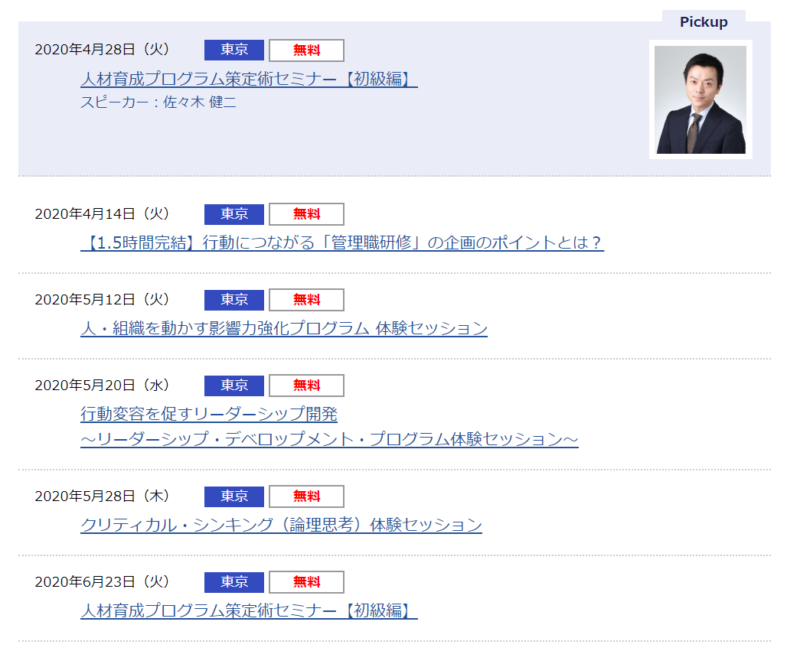Viewport: 800px width, 664px height.
Task: Click the 無料 badge for May 20
Action: click(x=307, y=386)
